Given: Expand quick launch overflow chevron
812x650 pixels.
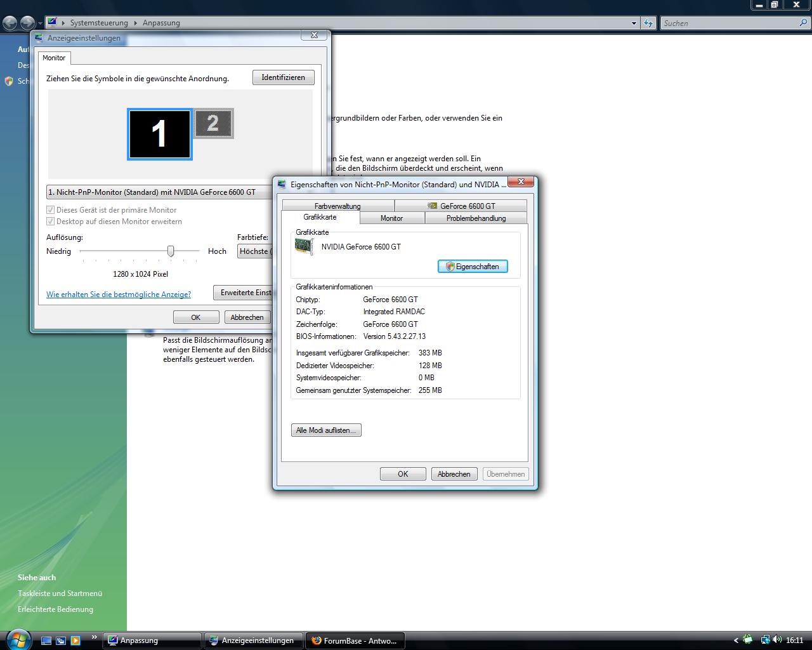Looking at the screenshot, I should coord(95,637).
